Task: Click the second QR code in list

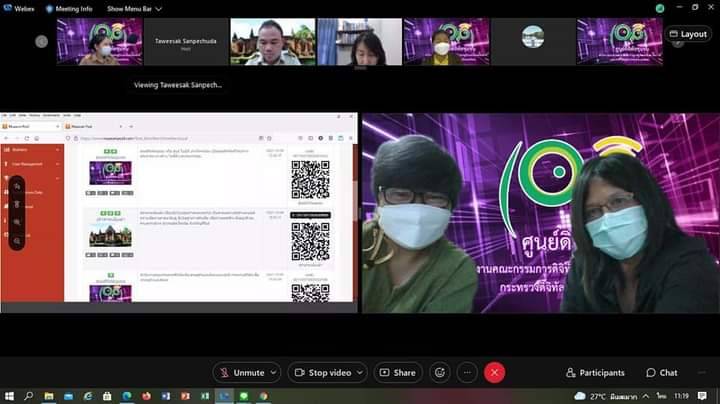Action: (x=310, y=241)
